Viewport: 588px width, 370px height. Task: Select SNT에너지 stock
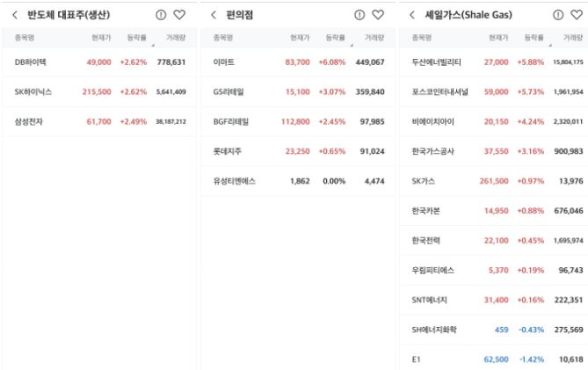coord(493,300)
